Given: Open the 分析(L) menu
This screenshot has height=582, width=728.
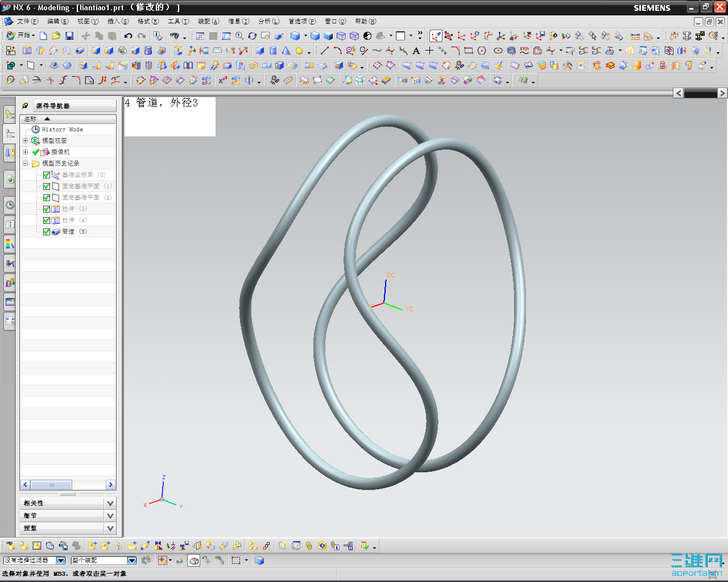Looking at the screenshot, I should (x=268, y=21).
